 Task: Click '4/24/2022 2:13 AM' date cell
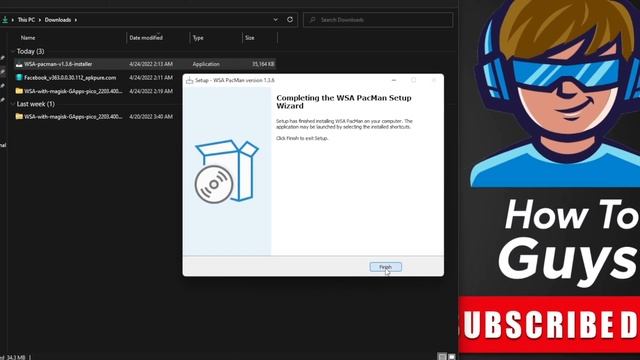coord(151,64)
